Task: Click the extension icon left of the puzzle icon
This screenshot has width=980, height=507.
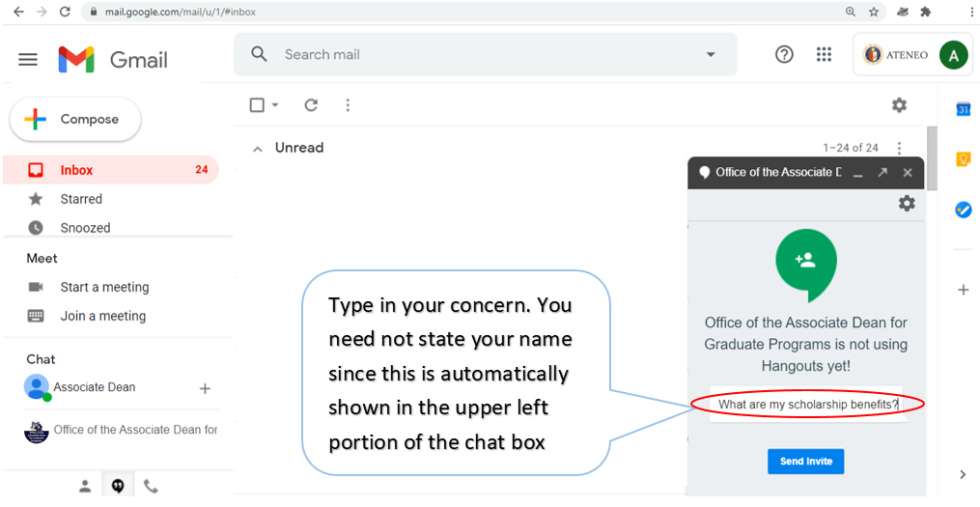Action: tap(903, 12)
